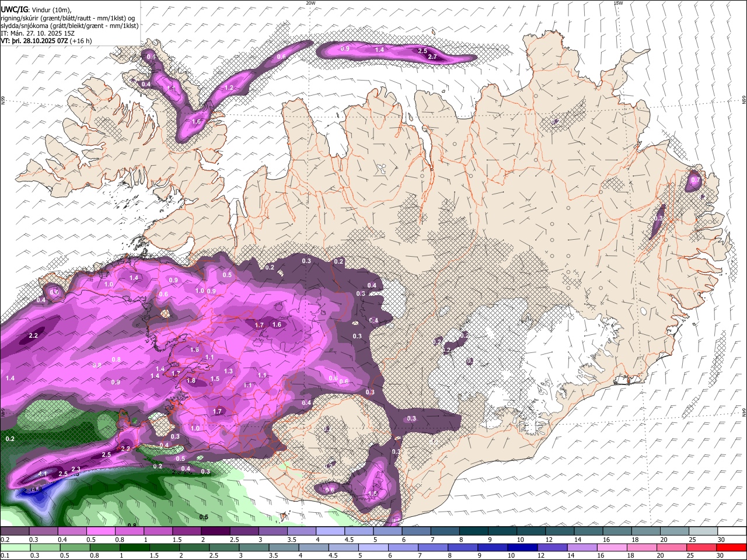The width and height of the screenshot is (747, 560).
Task: Click the "20W" longitude label
Action: click(x=310, y=3)
